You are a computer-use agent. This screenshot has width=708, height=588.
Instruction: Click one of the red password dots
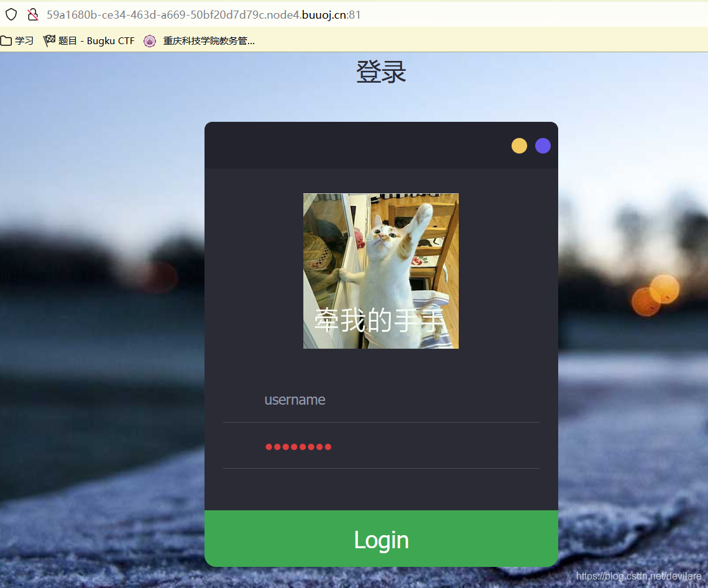click(x=269, y=446)
